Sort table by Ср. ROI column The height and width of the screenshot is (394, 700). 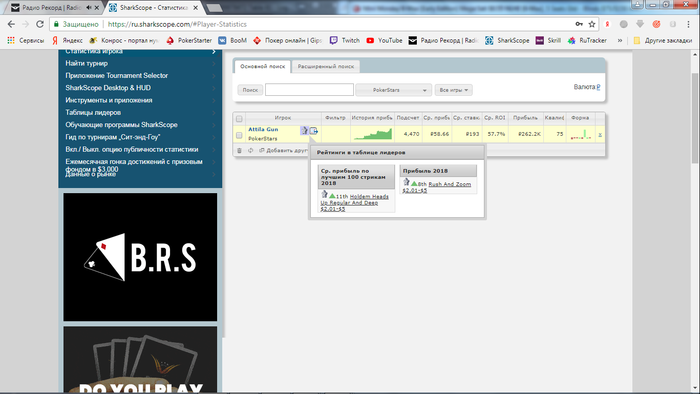click(495, 118)
